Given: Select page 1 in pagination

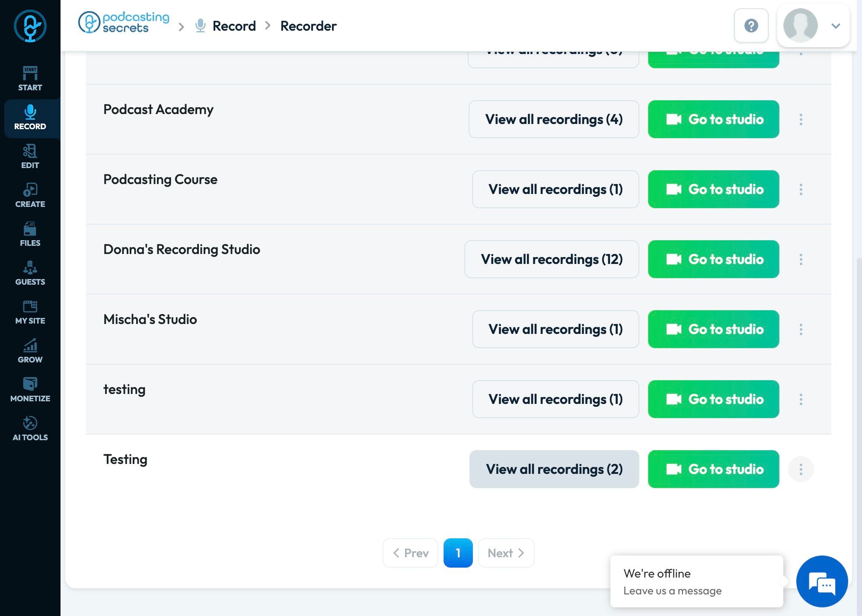Looking at the screenshot, I should click(x=458, y=553).
